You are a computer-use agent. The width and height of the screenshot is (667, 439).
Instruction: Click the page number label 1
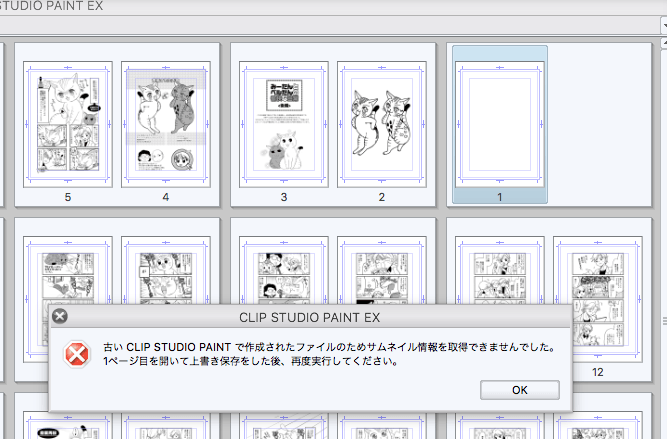point(499,197)
